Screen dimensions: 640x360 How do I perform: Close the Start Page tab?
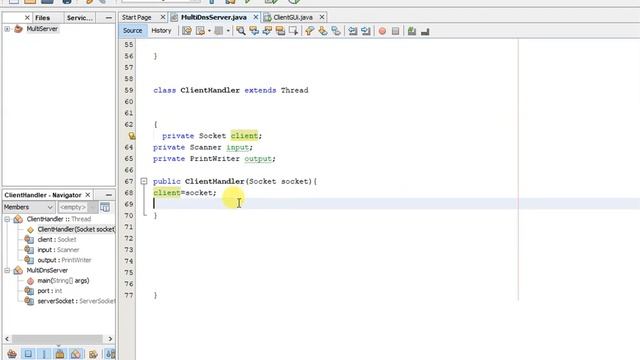(163, 17)
